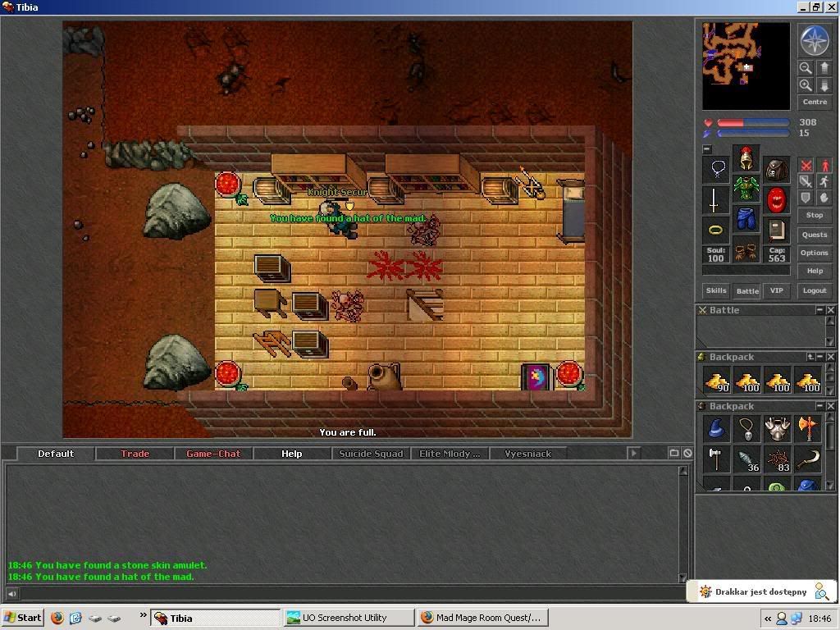The width and height of the screenshot is (840, 630).
Task: Minimize the gold coins Backpack panel
Action: (819, 357)
